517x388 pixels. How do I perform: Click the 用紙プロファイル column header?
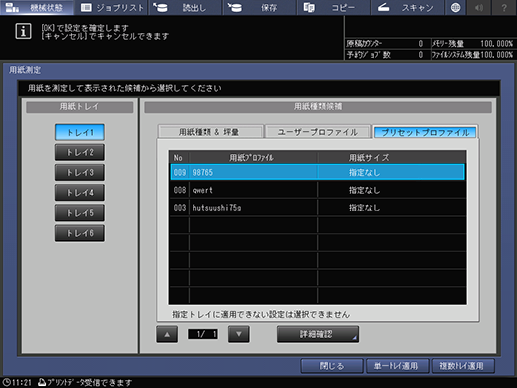[x=253, y=157]
